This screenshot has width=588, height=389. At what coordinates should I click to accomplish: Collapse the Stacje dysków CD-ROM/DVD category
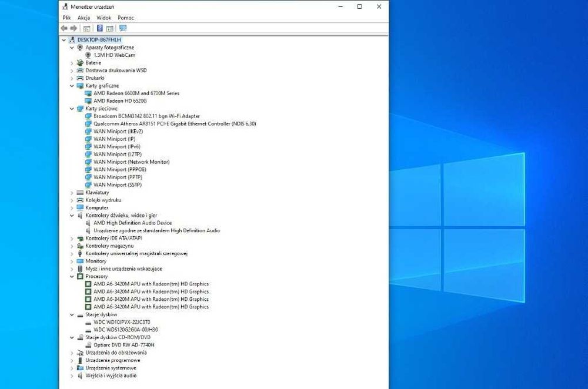click(72, 337)
